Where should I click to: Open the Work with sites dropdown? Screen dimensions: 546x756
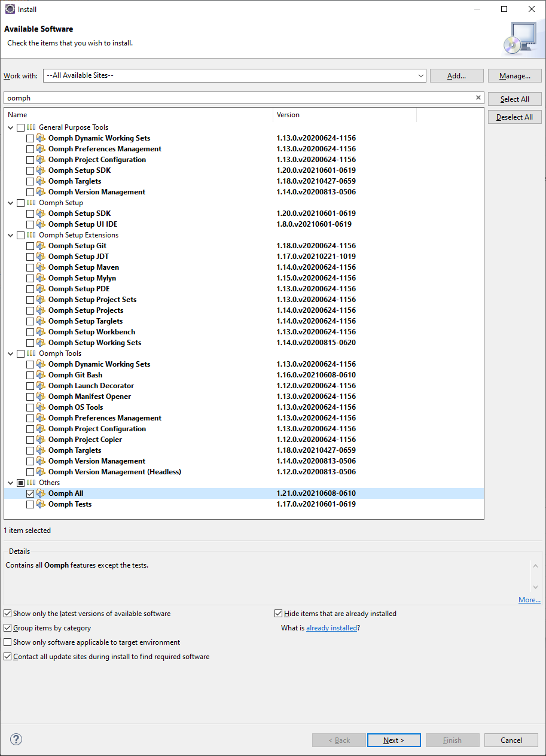(x=421, y=76)
